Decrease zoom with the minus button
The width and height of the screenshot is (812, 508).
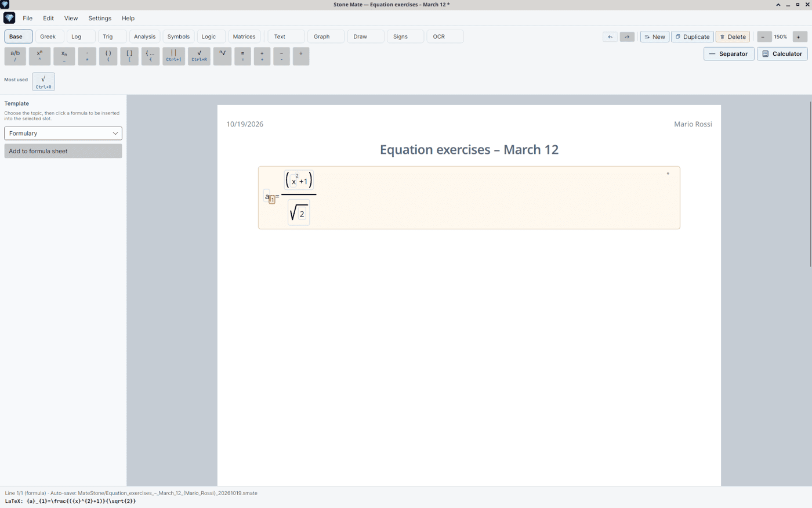coord(763,37)
